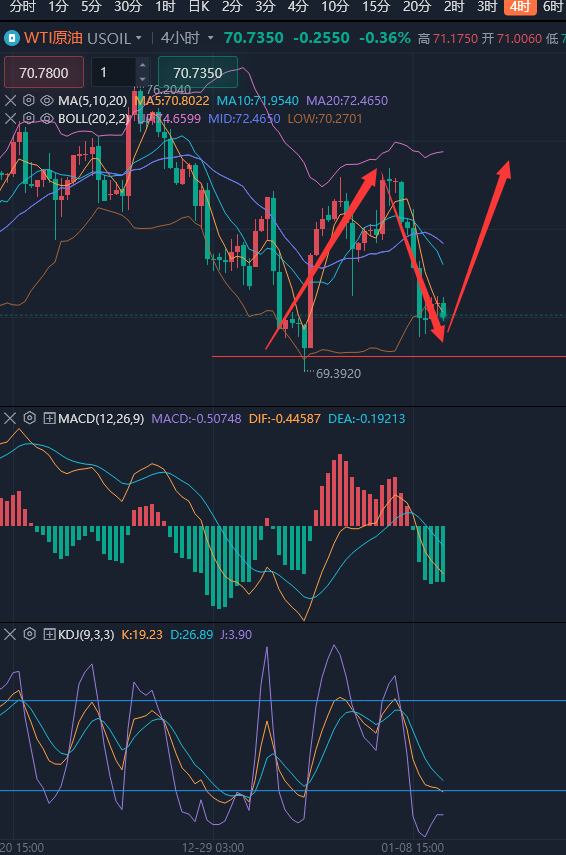Click the 69.3920 low price marker
The image size is (566, 855).
point(338,374)
